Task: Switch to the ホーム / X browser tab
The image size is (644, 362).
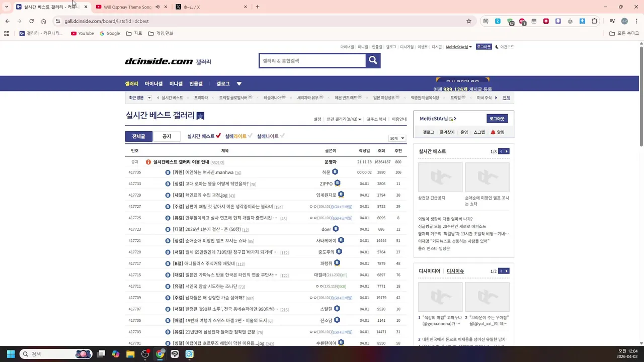Action: coord(211,7)
